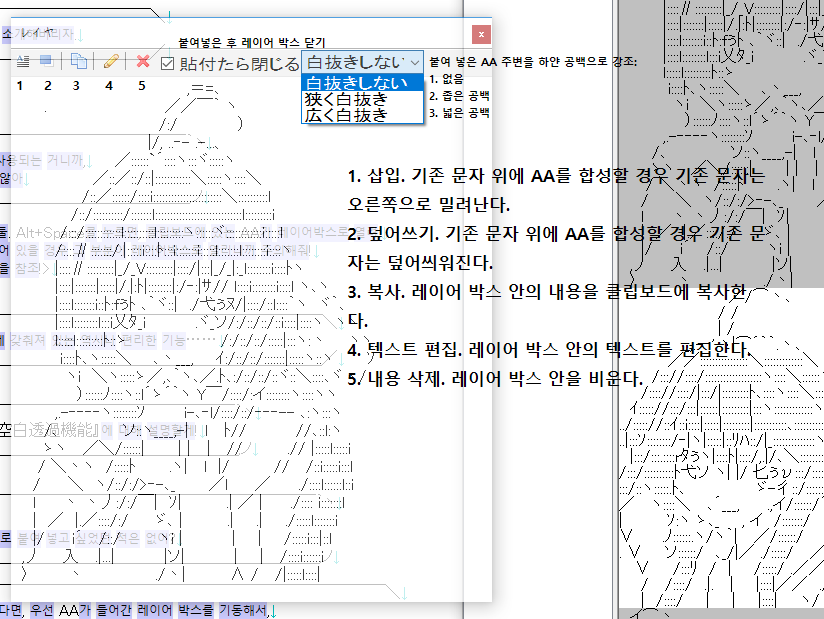Click the 소 text at editor top-left corner

click(x=7, y=34)
